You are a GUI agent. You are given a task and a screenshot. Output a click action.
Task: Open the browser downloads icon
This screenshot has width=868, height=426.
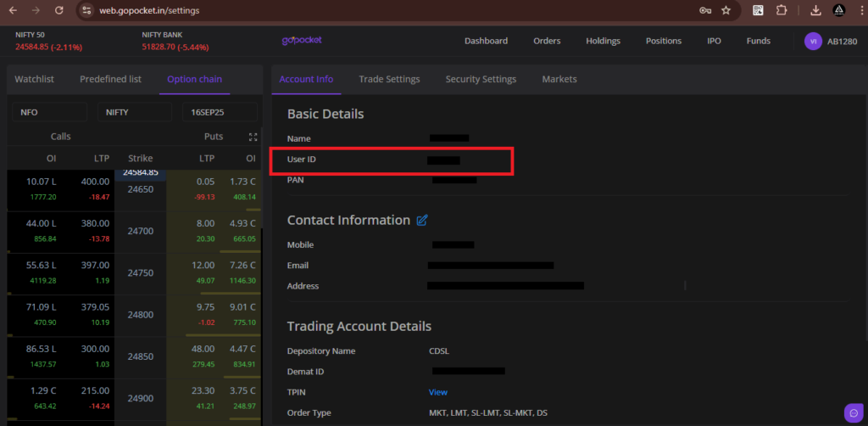click(x=815, y=11)
